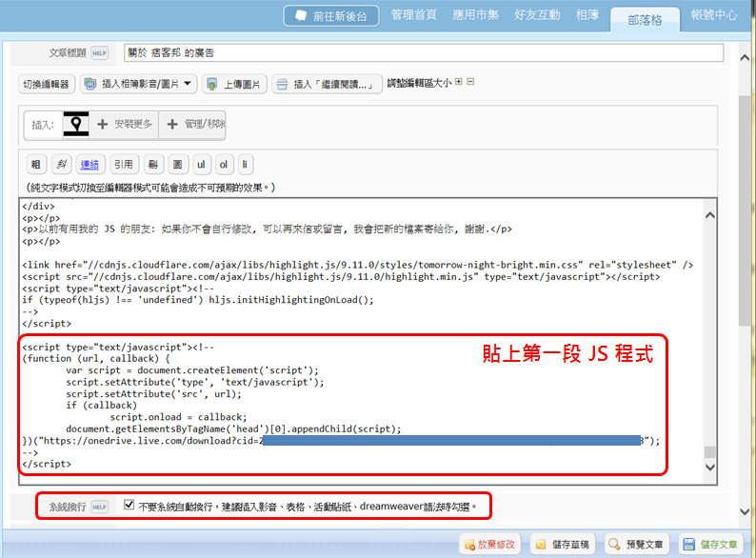Click the 儲存文章 button

point(710,544)
